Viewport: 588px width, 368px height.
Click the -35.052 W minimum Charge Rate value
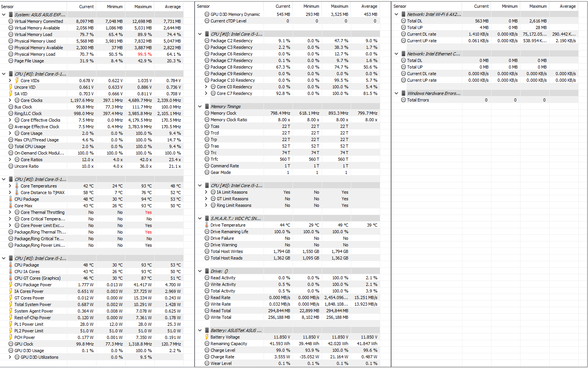[309, 357]
